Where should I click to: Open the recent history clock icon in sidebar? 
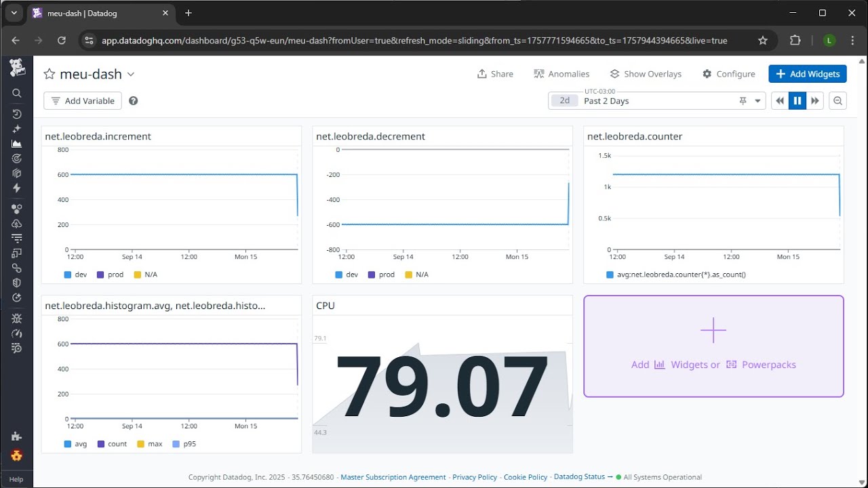[x=17, y=114]
